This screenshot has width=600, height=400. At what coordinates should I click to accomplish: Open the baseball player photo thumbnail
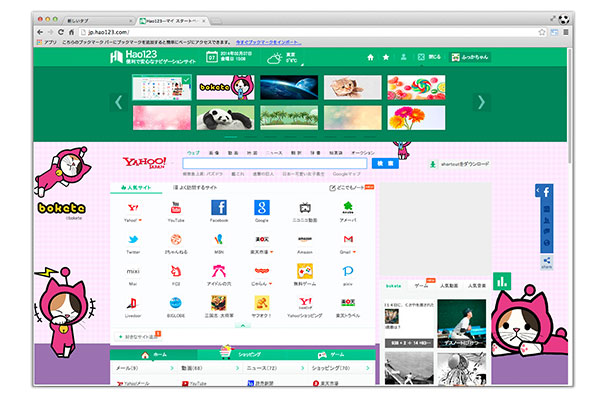462,323
